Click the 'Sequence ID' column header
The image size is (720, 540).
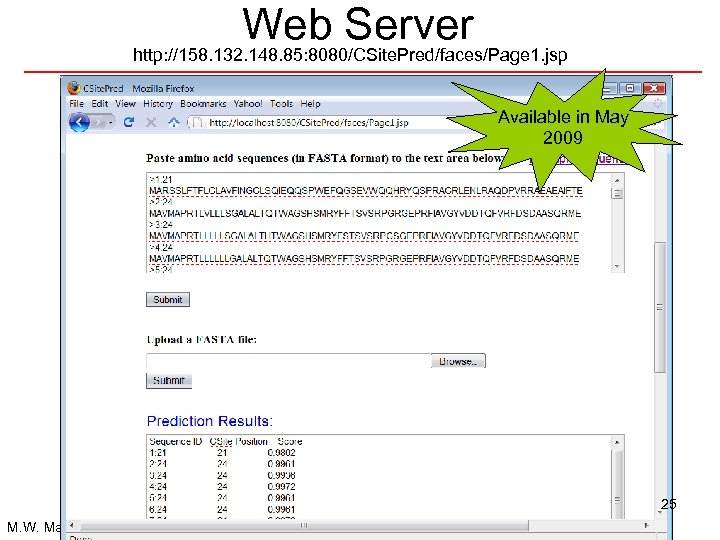[176, 442]
